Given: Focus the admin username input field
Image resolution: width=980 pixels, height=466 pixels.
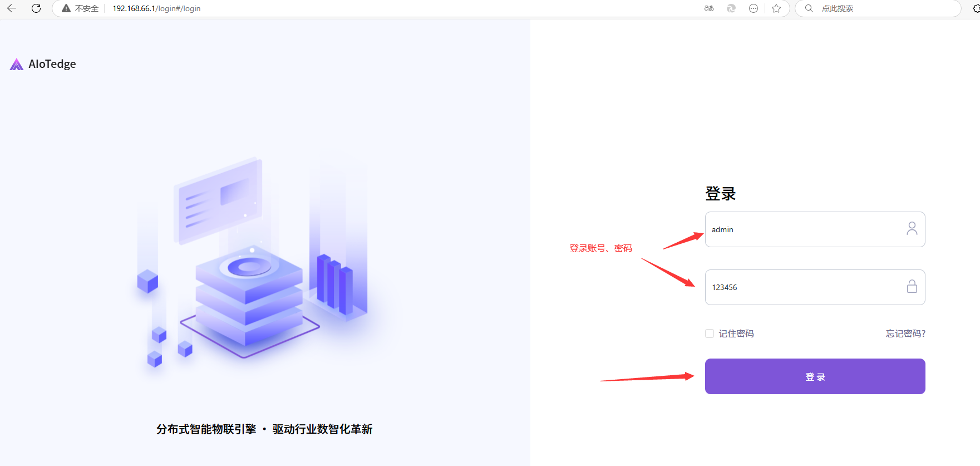Looking at the screenshot, I should (801, 229).
